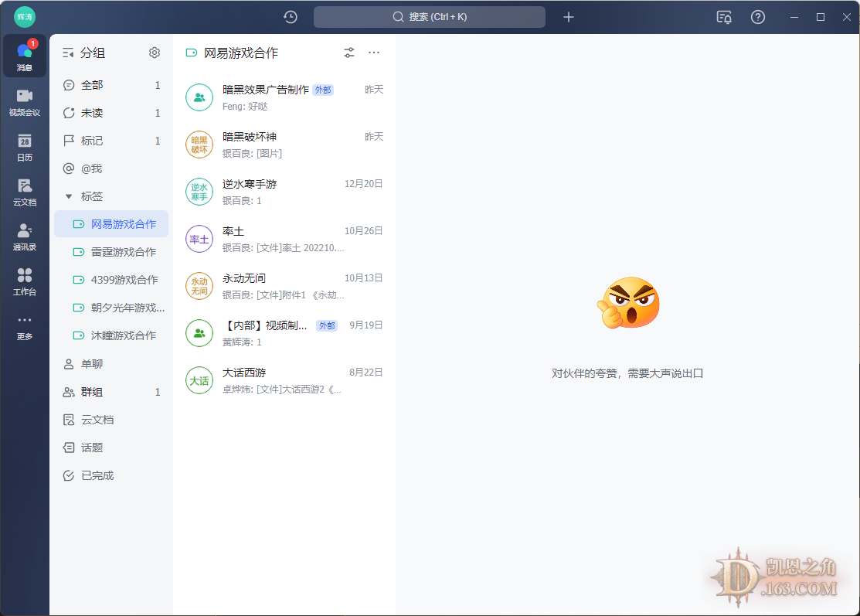
Task: Open 视频会议 video meeting
Action: (x=25, y=102)
